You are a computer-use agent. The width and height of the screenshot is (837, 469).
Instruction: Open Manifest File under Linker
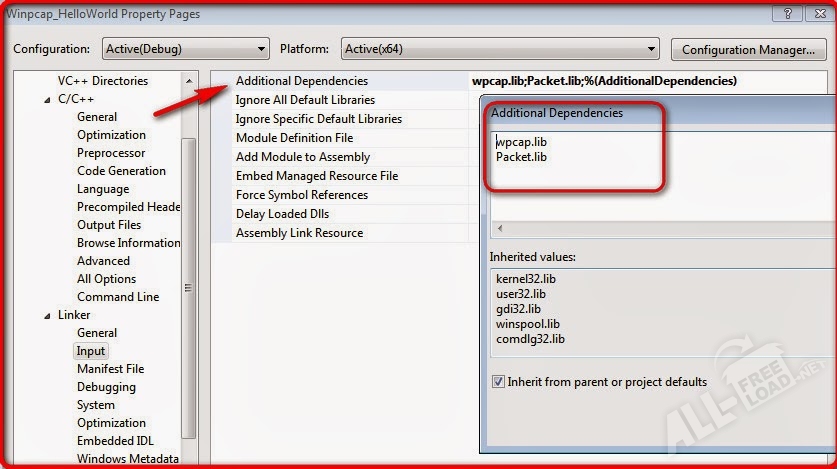110,369
